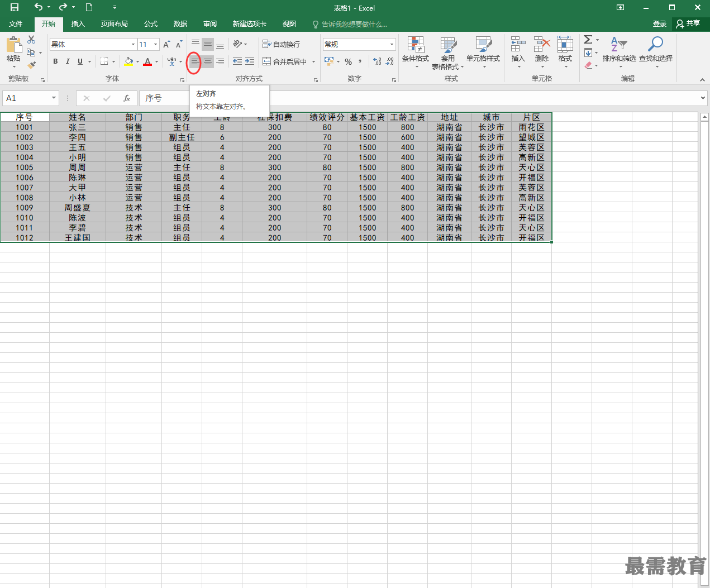Click the Save icon in the title bar
Image resolution: width=710 pixels, height=588 pixels.
pyautogui.click(x=15, y=7)
